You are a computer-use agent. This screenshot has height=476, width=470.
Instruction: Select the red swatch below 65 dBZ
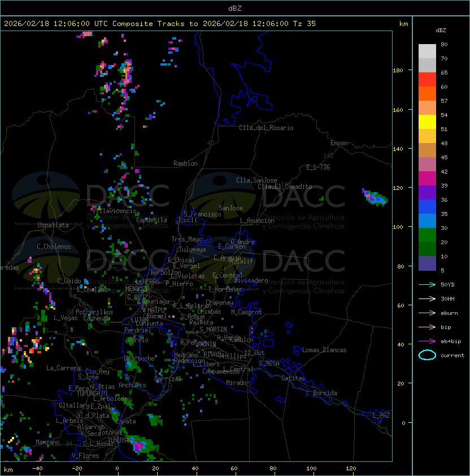[427, 80]
